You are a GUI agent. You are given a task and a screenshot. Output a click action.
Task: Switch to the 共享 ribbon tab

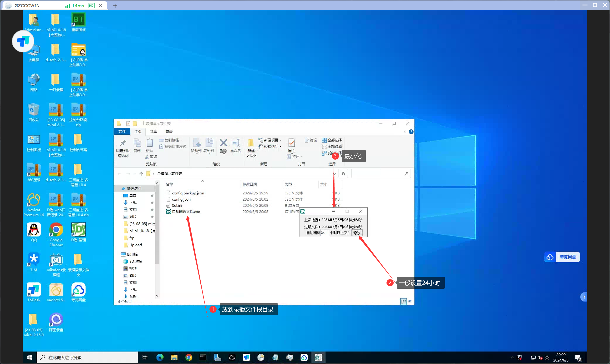tap(153, 132)
